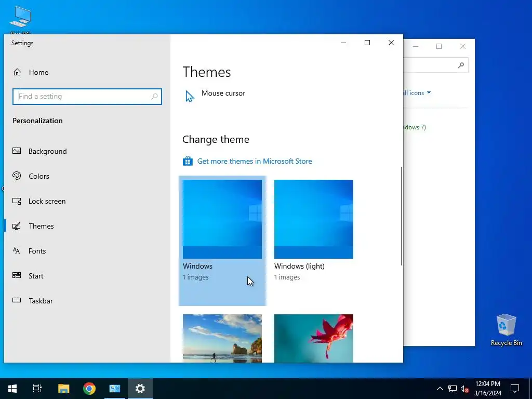Image resolution: width=532 pixels, height=399 pixels.
Task: Maximize the background window
Action: point(439,46)
